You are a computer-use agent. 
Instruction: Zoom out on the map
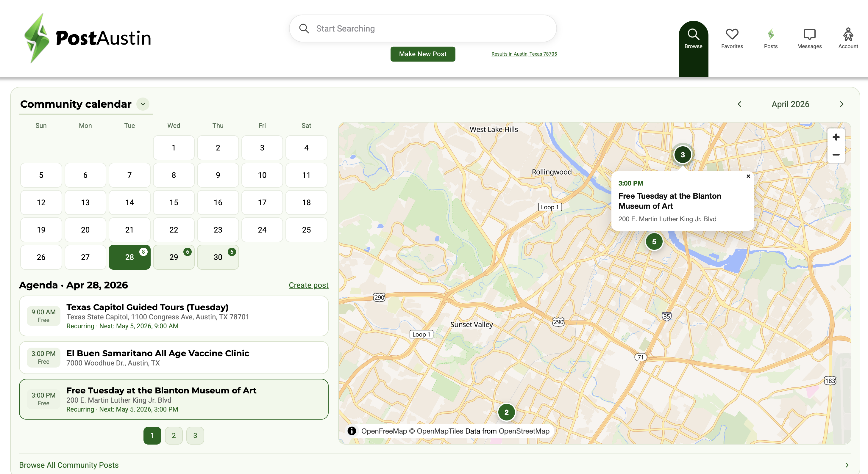click(836, 155)
